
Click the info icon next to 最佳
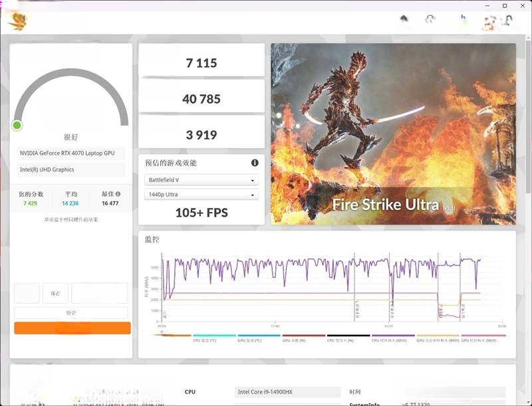click(118, 194)
